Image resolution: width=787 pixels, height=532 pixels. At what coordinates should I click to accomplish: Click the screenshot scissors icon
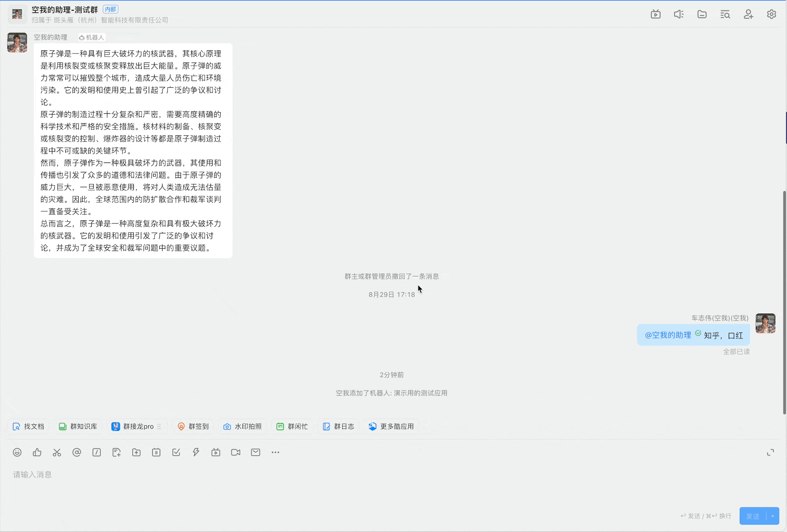pos(57,453)
